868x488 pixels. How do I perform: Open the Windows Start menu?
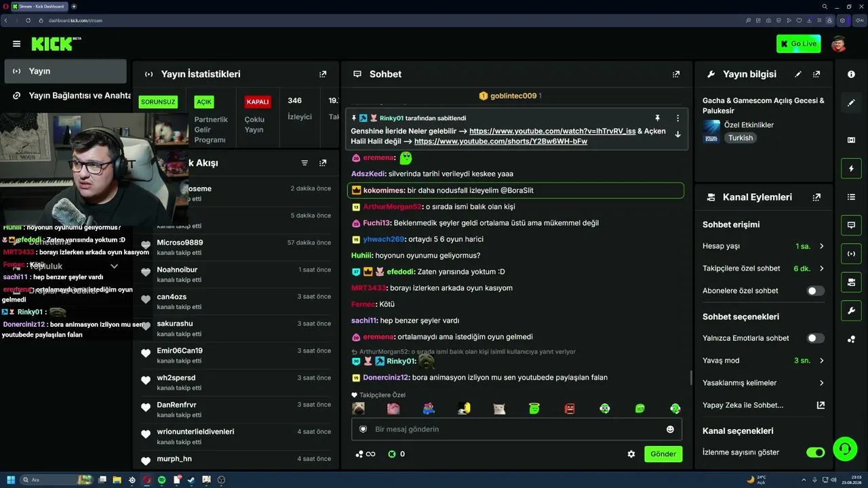click(x=11, y=480)
